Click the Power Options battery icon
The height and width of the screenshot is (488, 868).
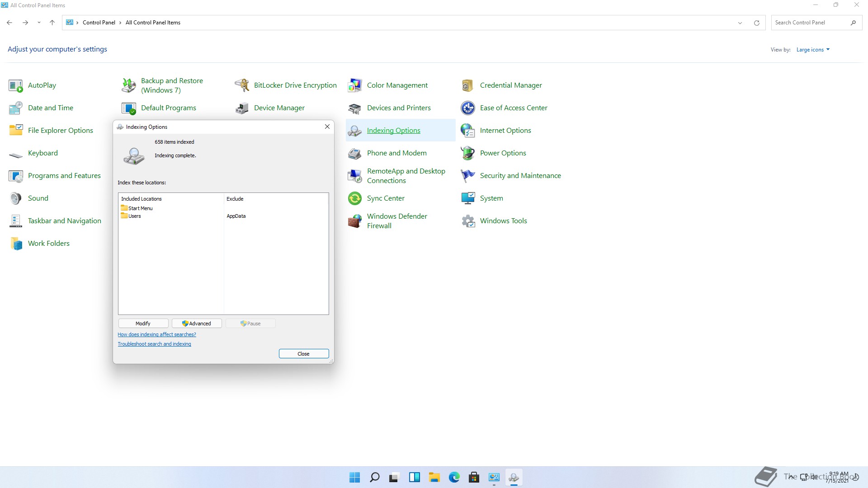(x=467, y=153)
